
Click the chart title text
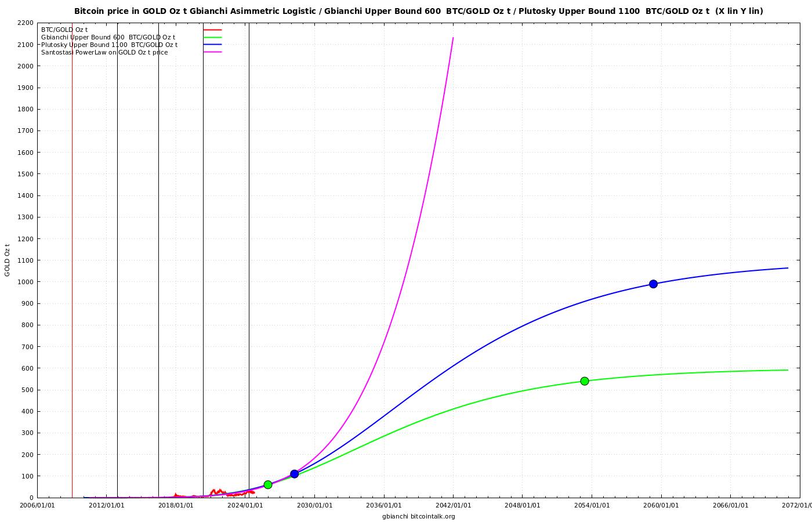coord(419,11)
